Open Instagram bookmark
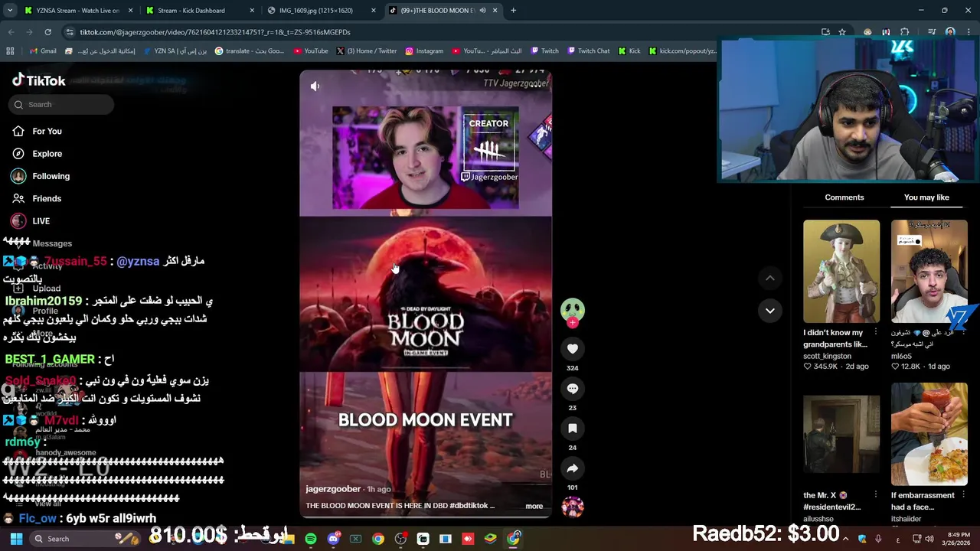The image size is (980, 551). click(x=424, y=51)
